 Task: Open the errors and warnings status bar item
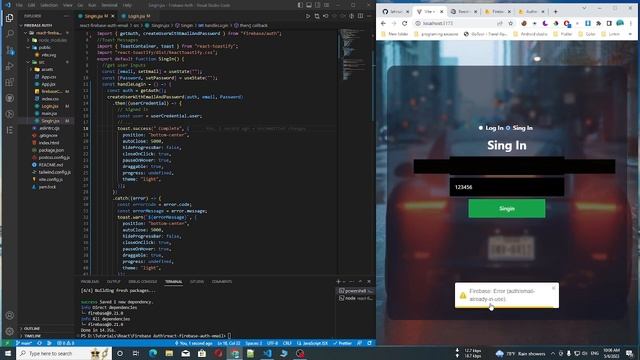coord(66,343)
